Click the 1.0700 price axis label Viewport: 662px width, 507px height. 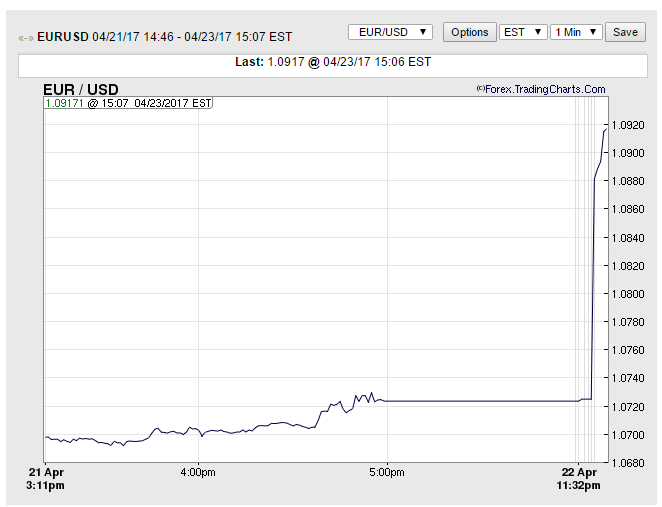628,435
